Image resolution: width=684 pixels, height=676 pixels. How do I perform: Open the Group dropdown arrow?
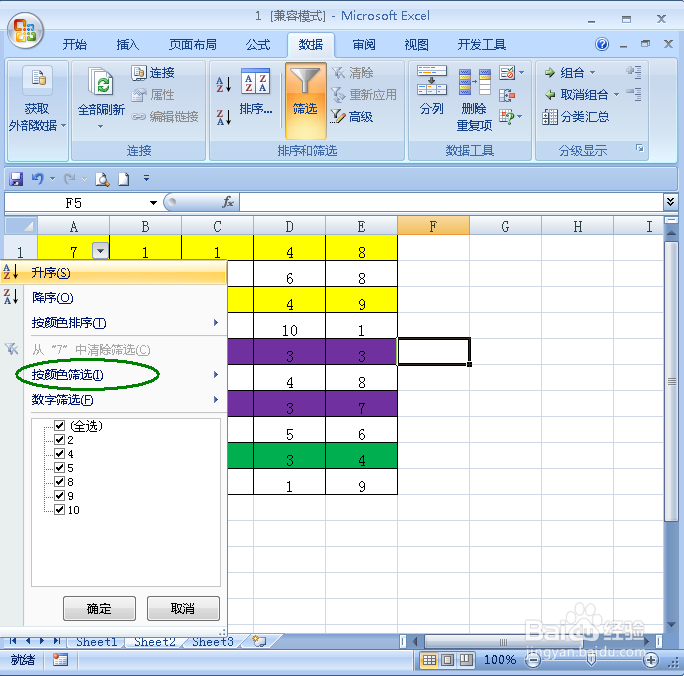(592, 72)
